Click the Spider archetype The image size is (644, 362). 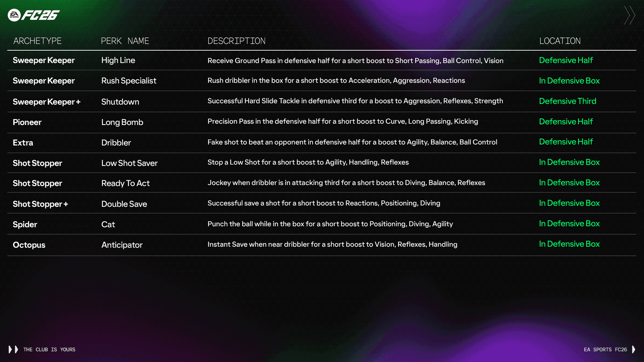[25, 225]
